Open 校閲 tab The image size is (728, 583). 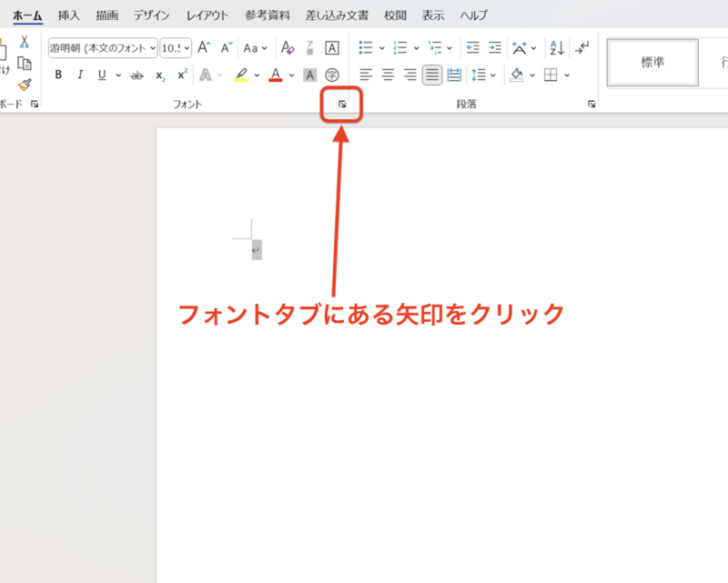click(x=395, y=15)
